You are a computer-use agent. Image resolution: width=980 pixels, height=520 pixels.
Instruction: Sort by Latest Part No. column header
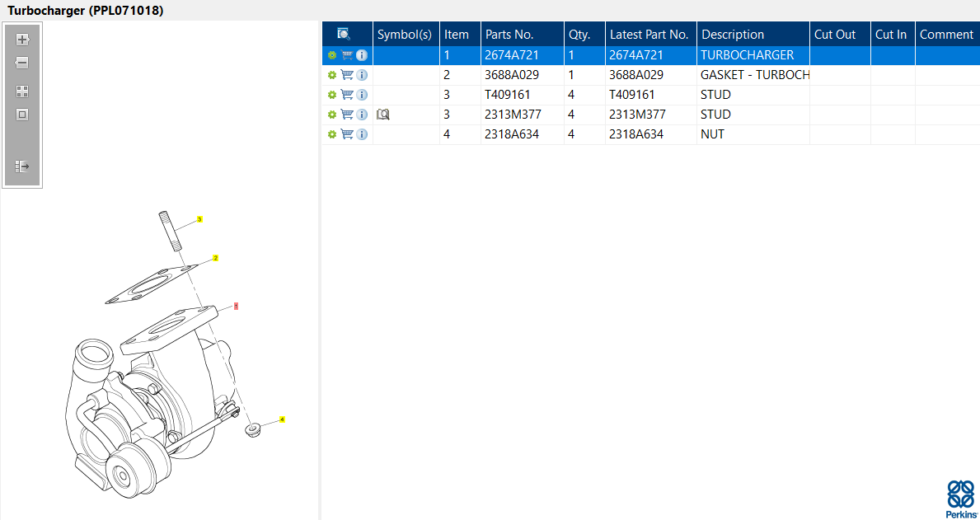[649, 35]
